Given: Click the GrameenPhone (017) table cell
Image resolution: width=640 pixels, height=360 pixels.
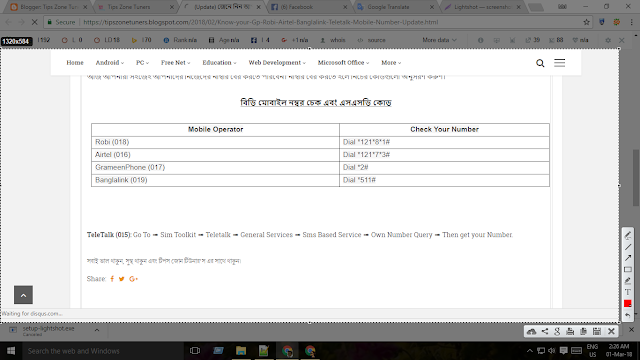Looking at the screenshot, I should (x=215, y=167).
